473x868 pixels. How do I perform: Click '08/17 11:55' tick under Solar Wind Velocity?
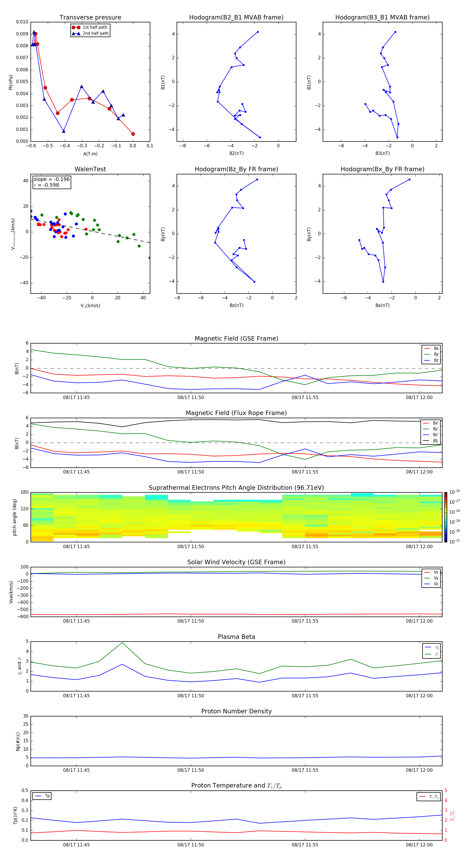pos(305,621)
